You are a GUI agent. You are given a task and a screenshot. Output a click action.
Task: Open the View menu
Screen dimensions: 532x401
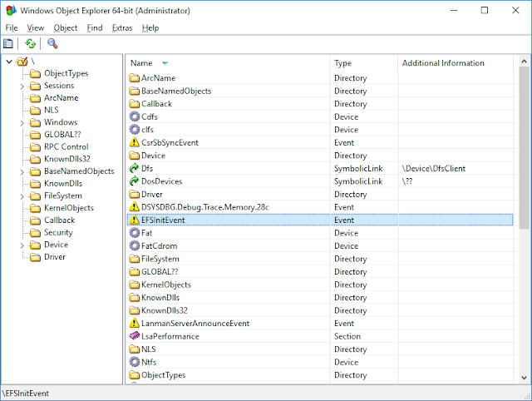click(x=36, y=27)
